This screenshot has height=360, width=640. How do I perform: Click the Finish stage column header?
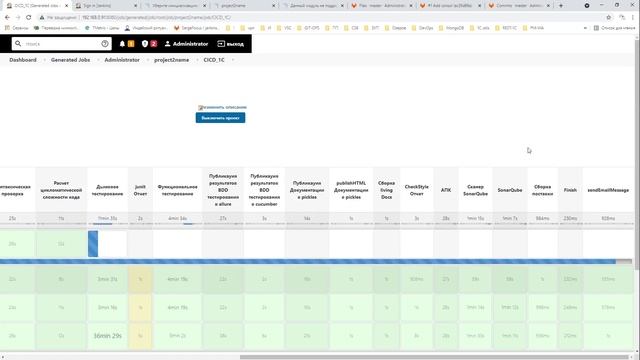[x=570, y=190]
